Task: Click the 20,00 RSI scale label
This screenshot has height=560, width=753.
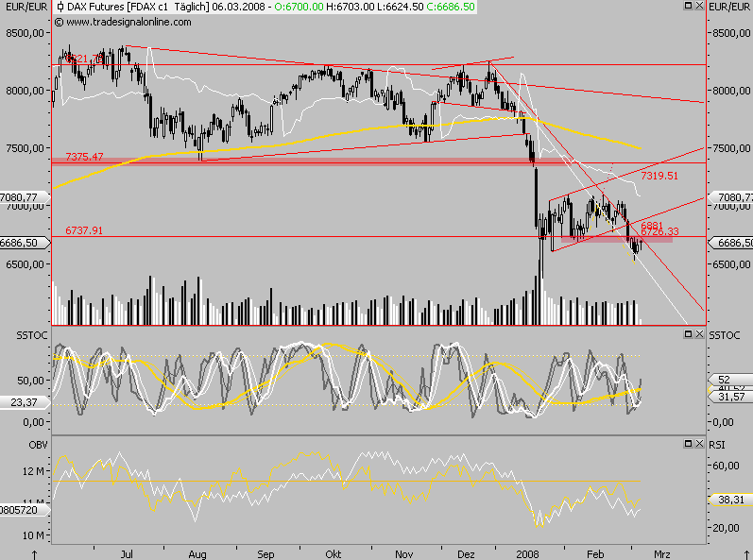Action: pyautogui.click(x=726, y=528)
